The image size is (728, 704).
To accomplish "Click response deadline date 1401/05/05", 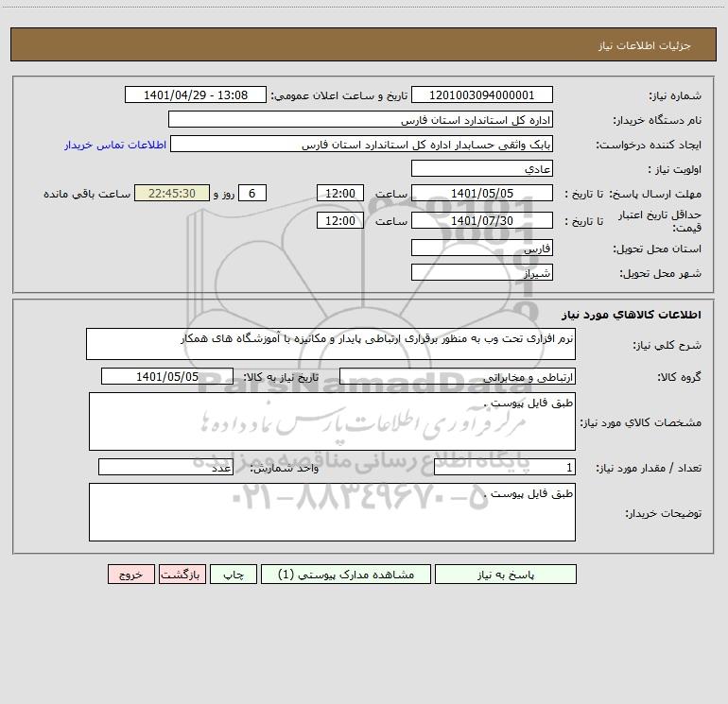I will [x=482, y=193].
